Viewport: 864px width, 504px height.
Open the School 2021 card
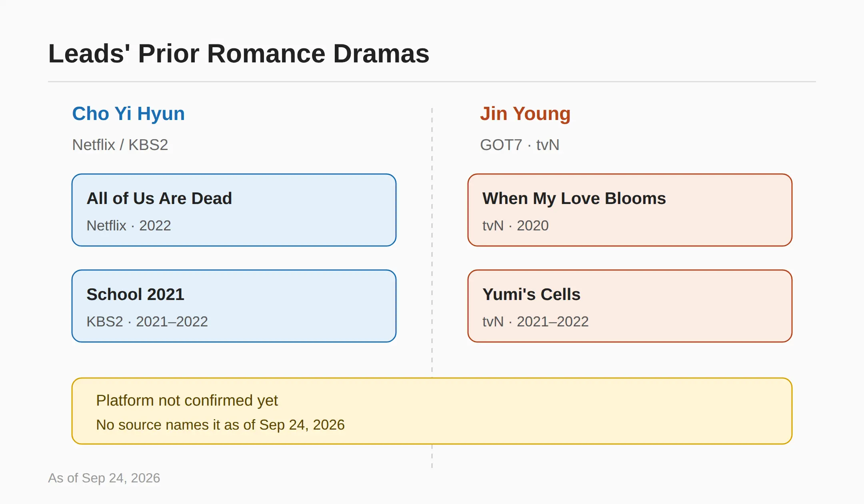234,306
